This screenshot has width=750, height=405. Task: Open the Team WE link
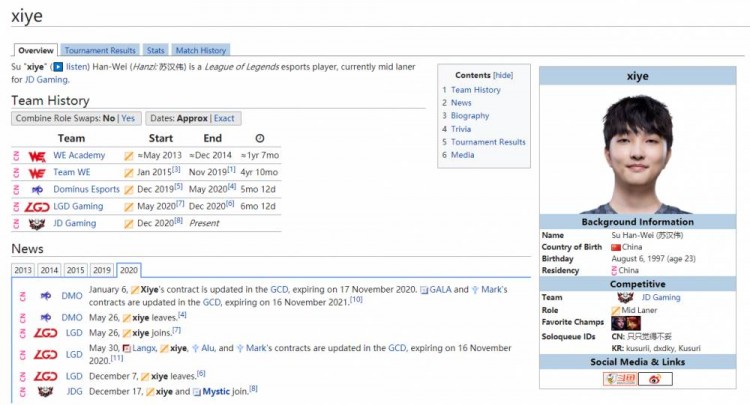pyautogui.click(x=71, y=173)
